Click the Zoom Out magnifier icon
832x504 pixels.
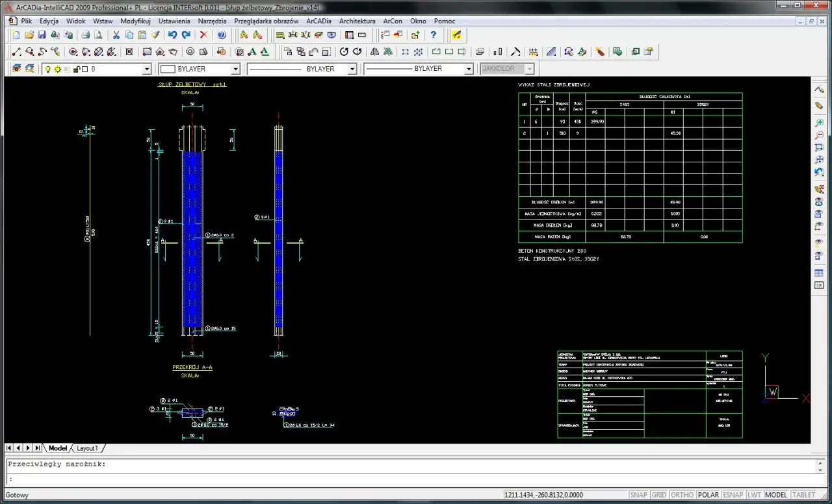[x=819, y=135]
